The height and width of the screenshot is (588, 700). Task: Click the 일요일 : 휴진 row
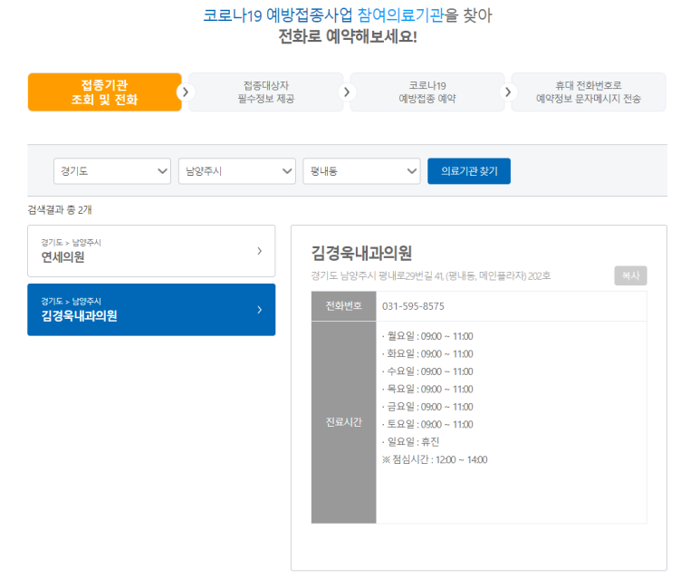pyautogui.click(x=411, y=442)
